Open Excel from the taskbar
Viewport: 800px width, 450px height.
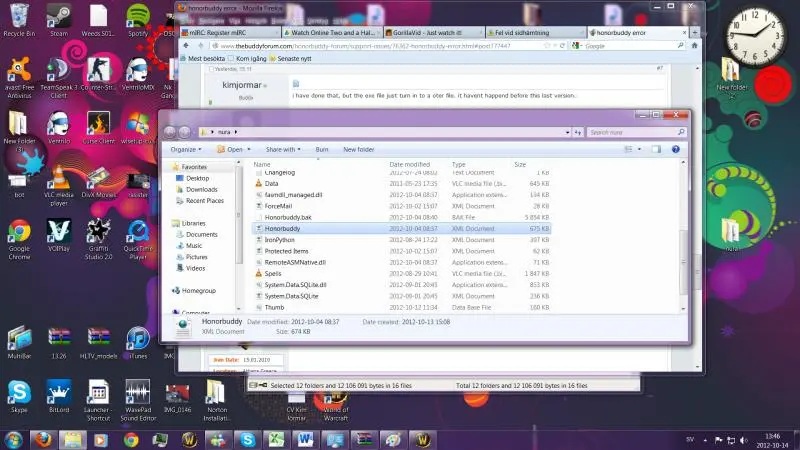277,440
